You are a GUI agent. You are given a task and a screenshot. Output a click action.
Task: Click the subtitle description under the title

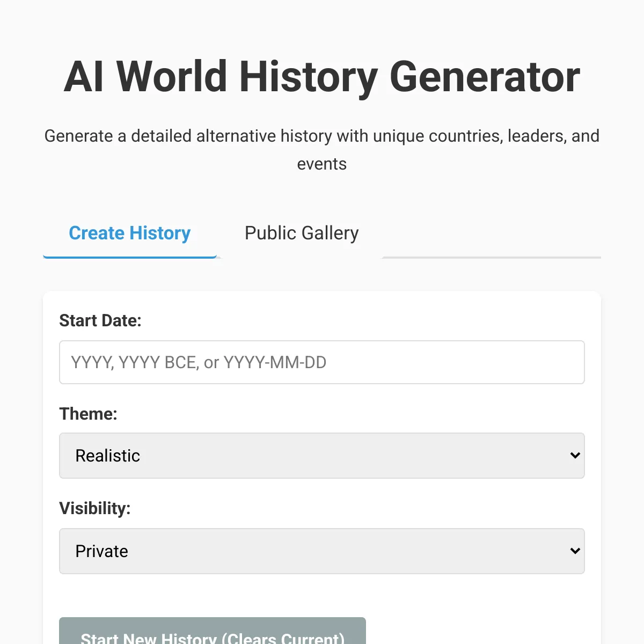coord(322,136)
